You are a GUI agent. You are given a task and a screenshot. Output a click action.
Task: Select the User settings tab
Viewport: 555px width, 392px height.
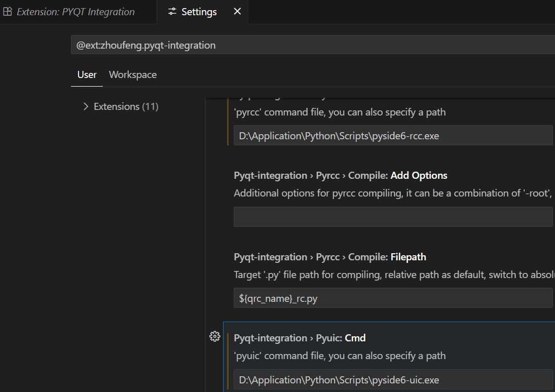pyautogui.click(x=87, y=74)
